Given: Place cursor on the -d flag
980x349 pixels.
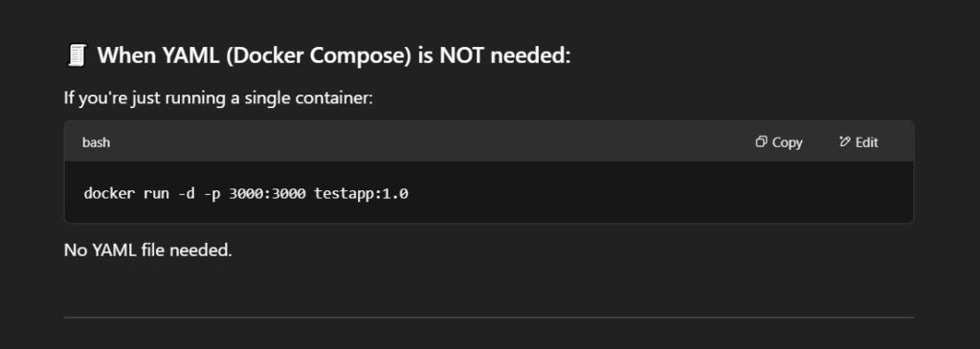Looking at the screenshot, I should tap(186, 193).
